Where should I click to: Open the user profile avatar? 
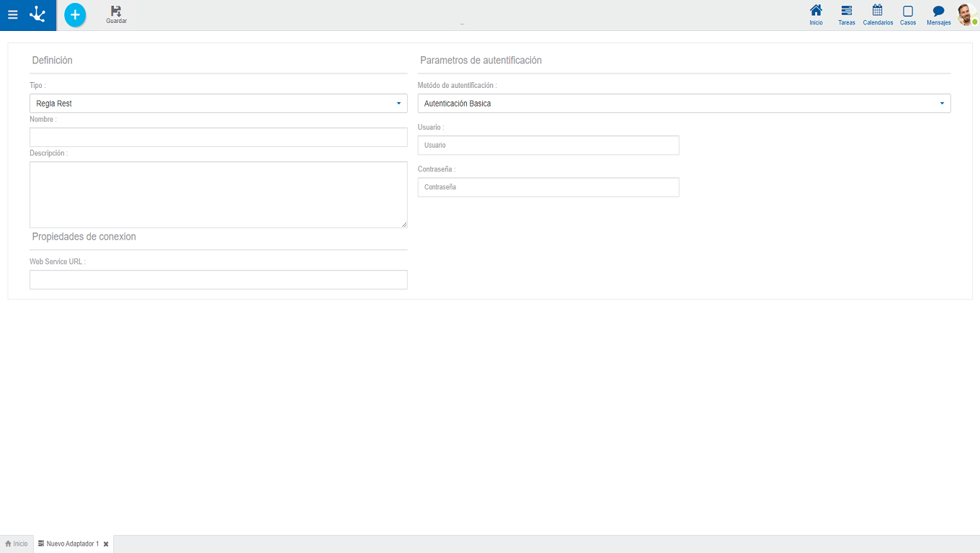click(967, 14)
